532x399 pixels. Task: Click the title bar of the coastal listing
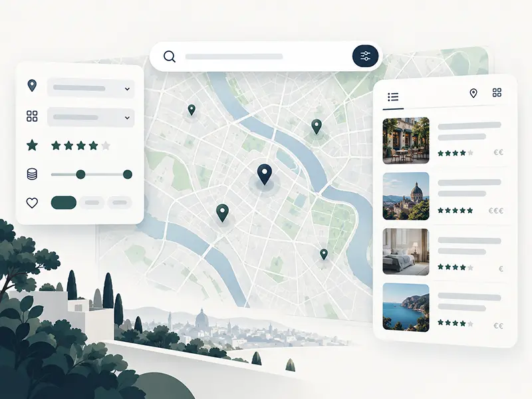click(469, 297)
